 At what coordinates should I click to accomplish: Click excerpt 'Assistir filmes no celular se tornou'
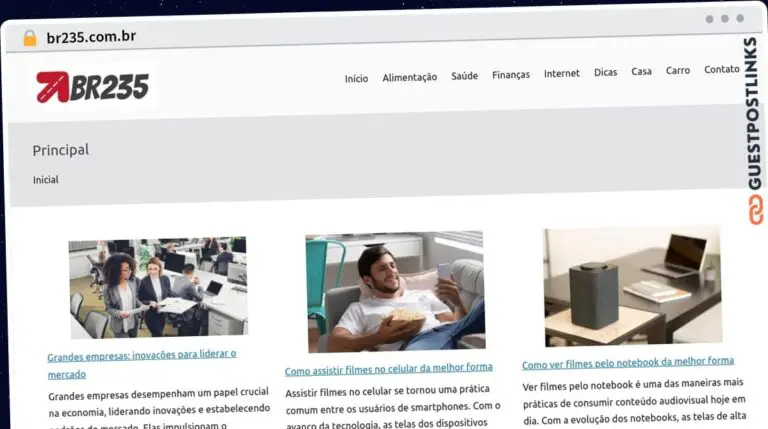[x=393, y=406]
